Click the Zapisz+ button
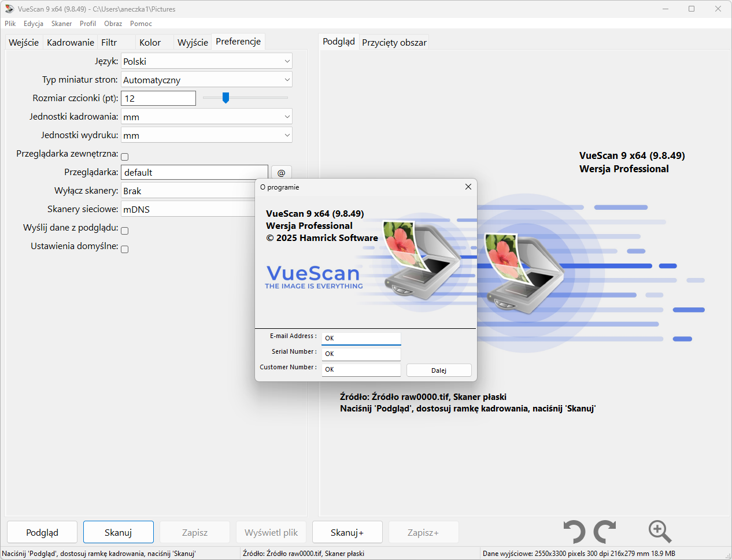 pyautogui.click(x=424, y=532)
